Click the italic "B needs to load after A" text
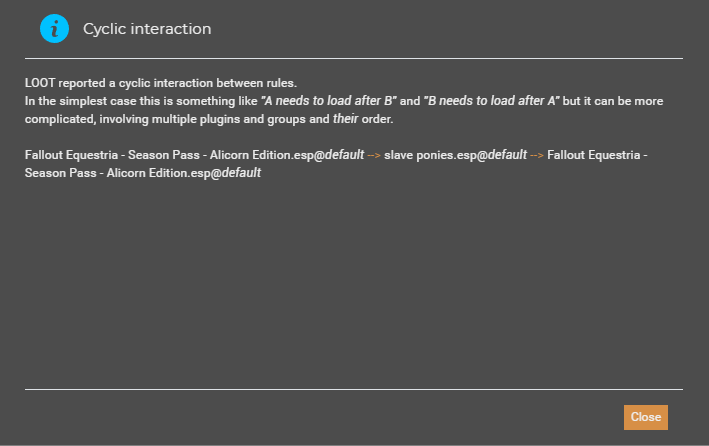Viewport: 709px width, 446px height. 492,101
